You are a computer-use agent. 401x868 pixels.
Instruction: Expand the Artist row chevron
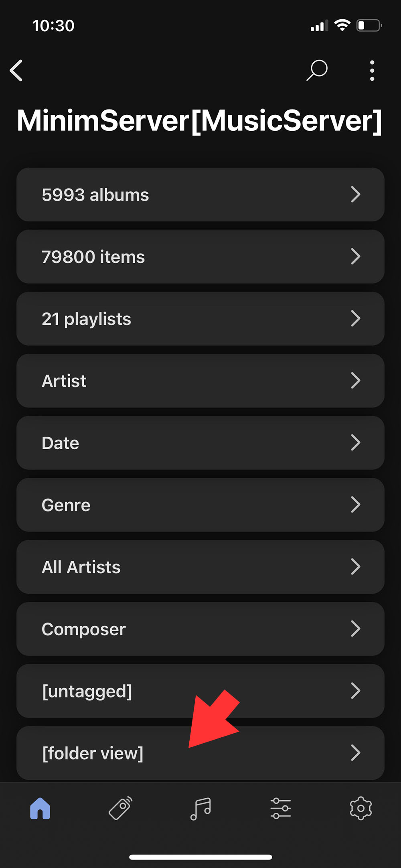click(355, 381)
